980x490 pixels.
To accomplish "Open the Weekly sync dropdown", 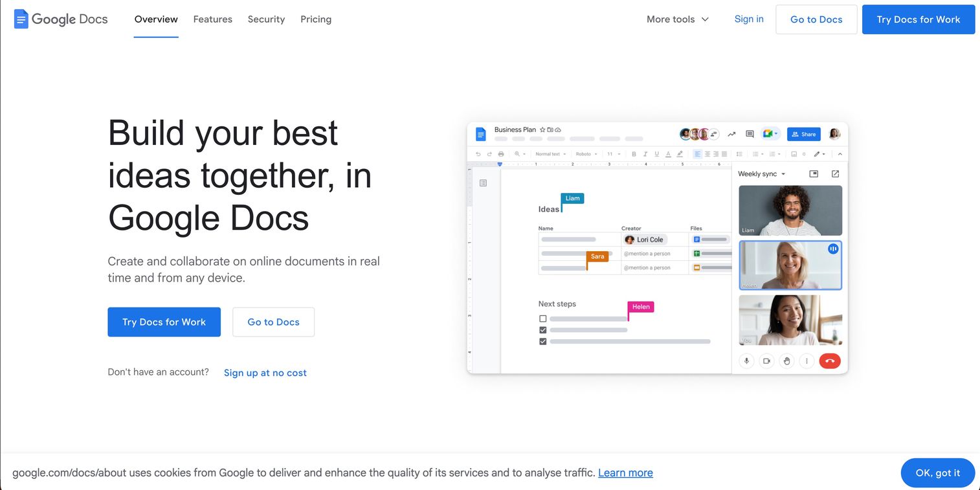I will pyautogui.click(x=761, y=174).
